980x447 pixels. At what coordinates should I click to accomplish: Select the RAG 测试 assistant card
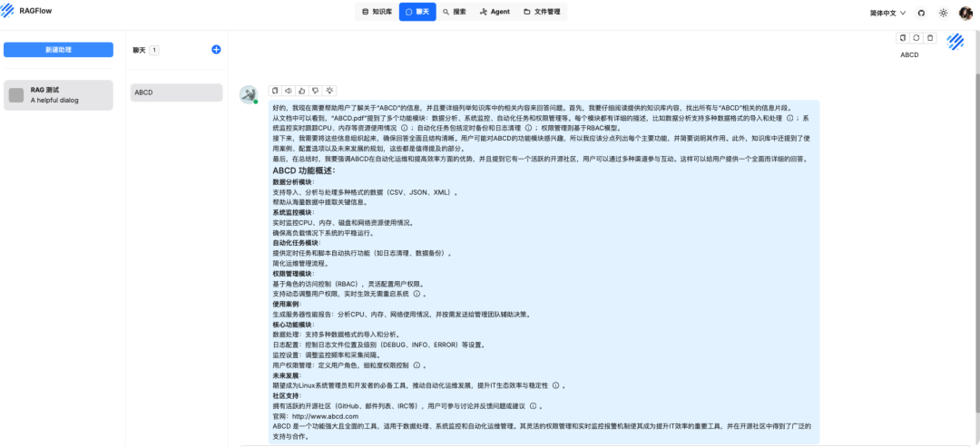coord(58,95)
